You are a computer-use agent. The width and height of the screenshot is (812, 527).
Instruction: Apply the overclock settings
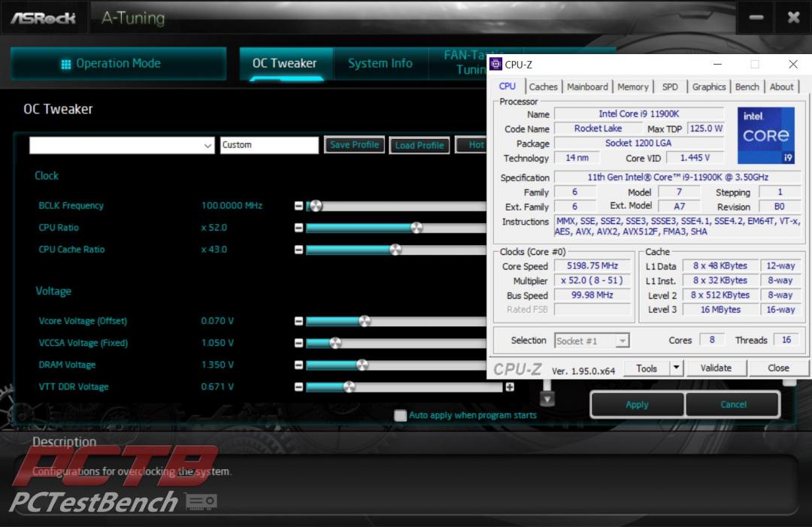tap(637, 404)
